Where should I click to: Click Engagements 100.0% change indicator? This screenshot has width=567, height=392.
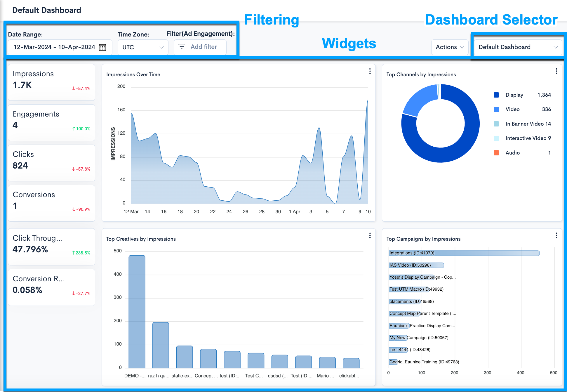[81, 129]
